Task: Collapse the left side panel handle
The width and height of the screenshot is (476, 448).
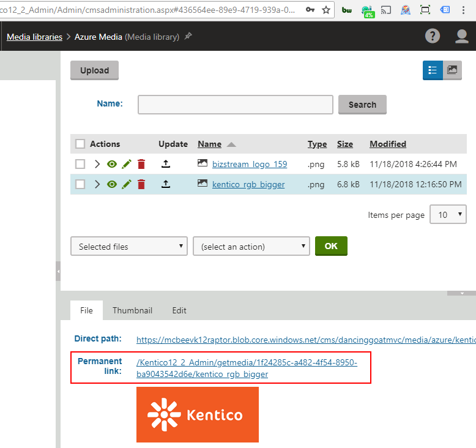Action: click(x=58, y=271)
